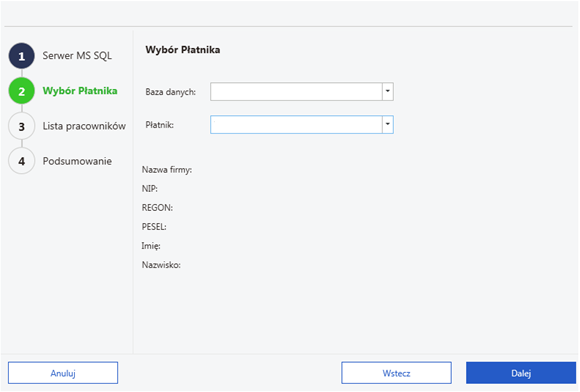The width and height of the screenshot is (580, 392).
Task: Click the PESEL label
Action: click(154, 227)
